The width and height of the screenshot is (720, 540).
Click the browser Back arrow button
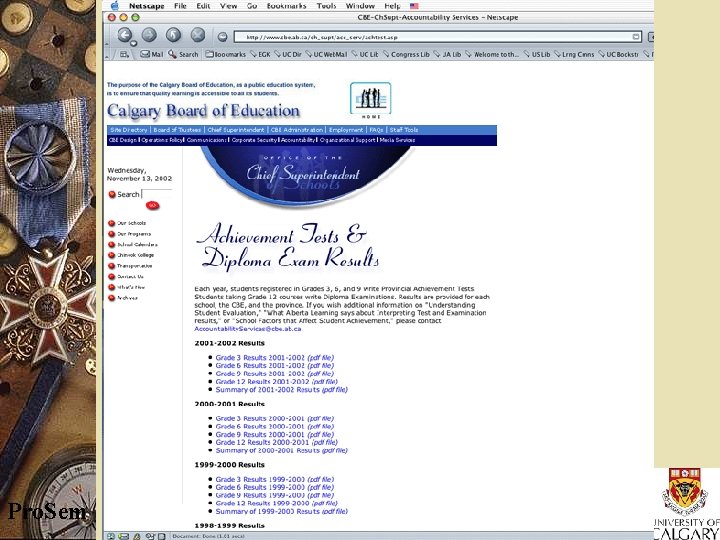(124, 35)
